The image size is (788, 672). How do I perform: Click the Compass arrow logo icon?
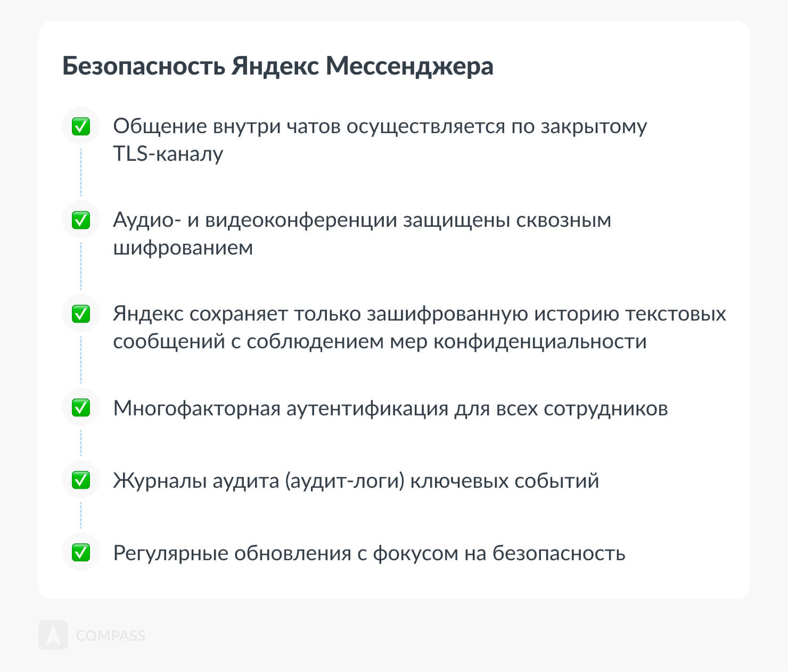pos(53,635)
